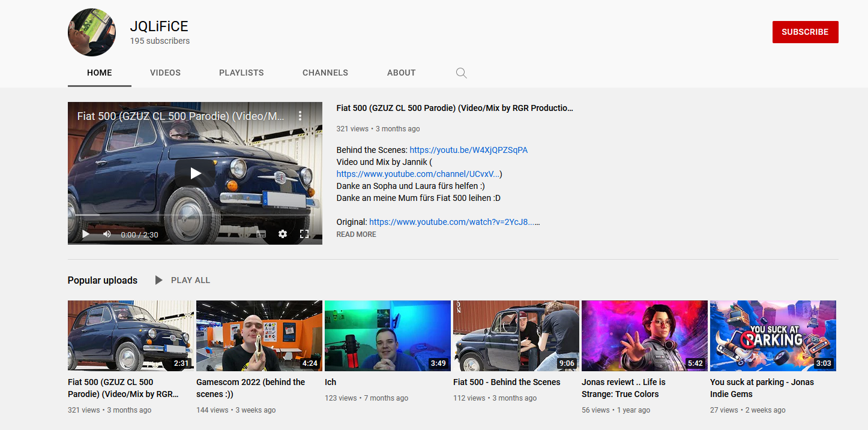Expand description with READ MORE
Viewport: 868px width, 430px height.
tap(357, 234)
